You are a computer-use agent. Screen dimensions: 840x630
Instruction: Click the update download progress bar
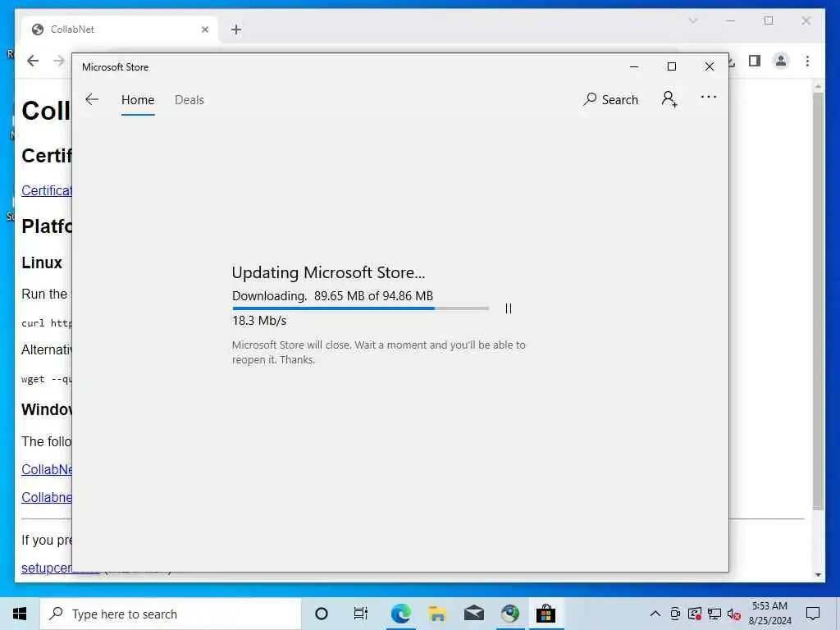coord(361,308)
